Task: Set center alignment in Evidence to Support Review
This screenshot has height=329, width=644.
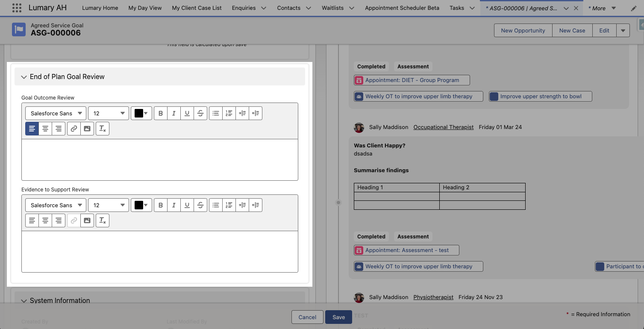Action: pyautogui.click(x=45, y=220)
